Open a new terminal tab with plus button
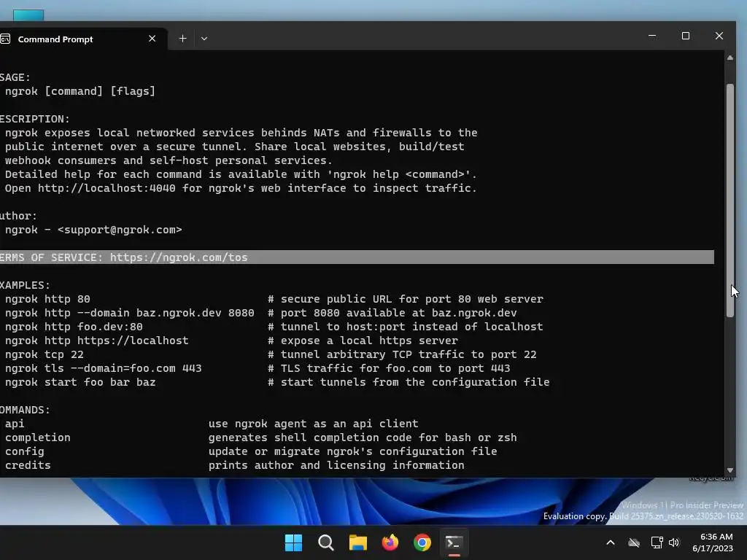The width and height of the screenshot is (747, 560). [182, 39]
